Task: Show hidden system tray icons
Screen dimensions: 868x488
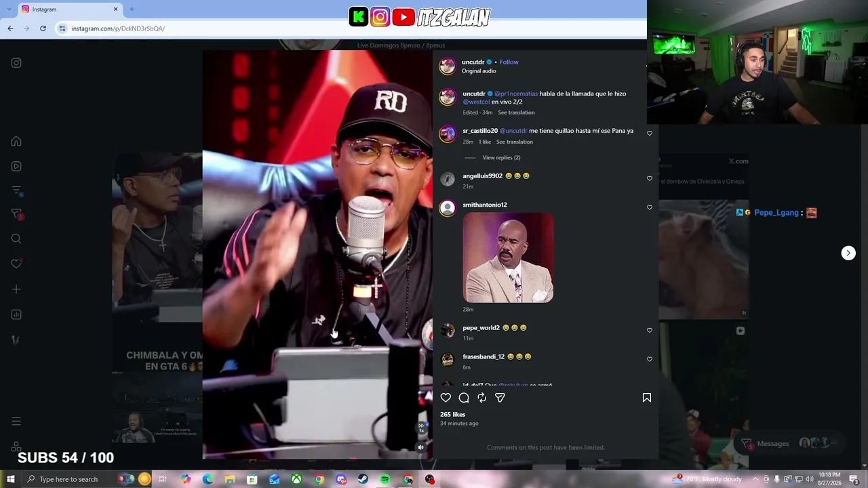Action: [755, 479]
